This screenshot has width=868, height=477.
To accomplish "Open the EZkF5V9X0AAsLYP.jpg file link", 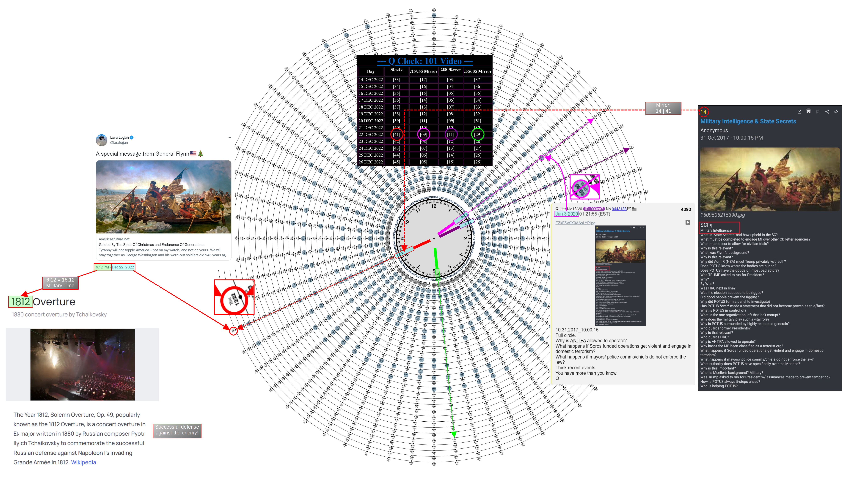I will coord(575,223).
